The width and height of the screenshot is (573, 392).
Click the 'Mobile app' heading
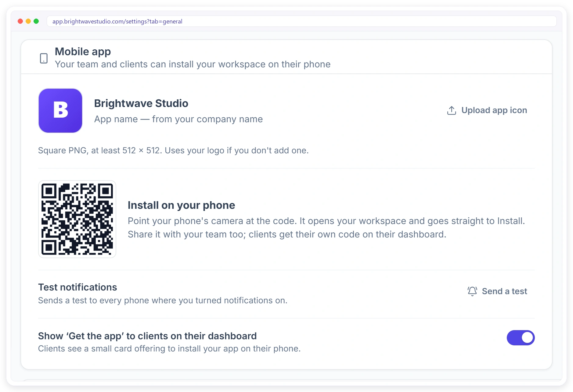pyautogui.click(x=83, y=52)
